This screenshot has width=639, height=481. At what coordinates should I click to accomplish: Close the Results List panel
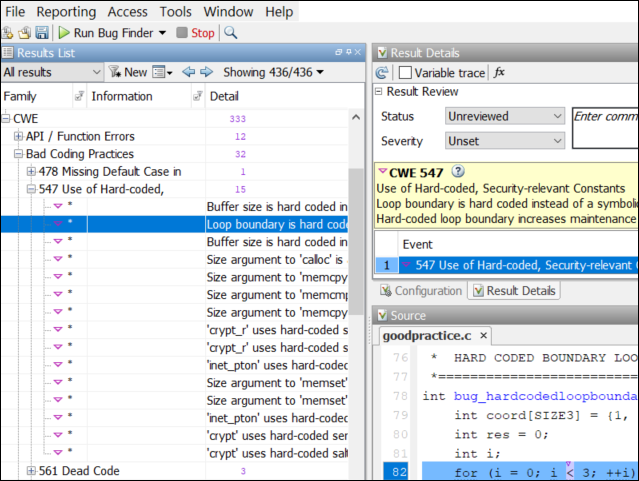pos(358,52)
